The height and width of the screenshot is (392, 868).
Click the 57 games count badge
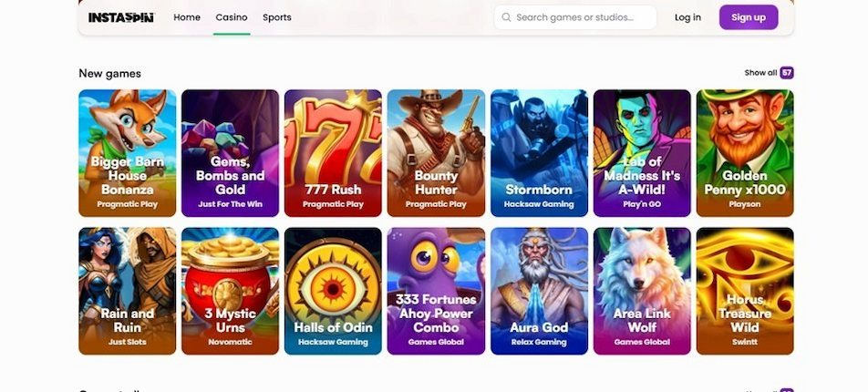[x=787, y=73]
